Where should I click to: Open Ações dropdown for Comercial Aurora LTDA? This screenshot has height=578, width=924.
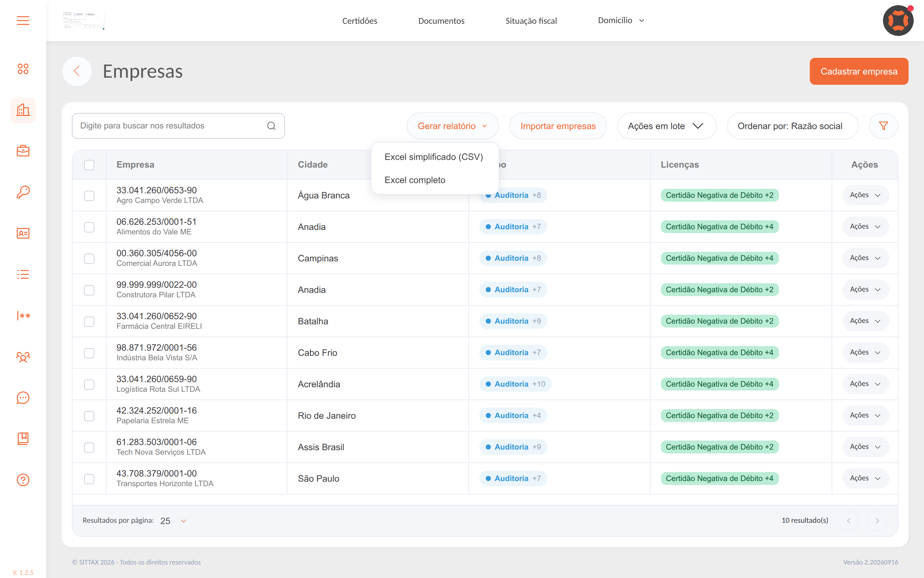pos(865,258)
